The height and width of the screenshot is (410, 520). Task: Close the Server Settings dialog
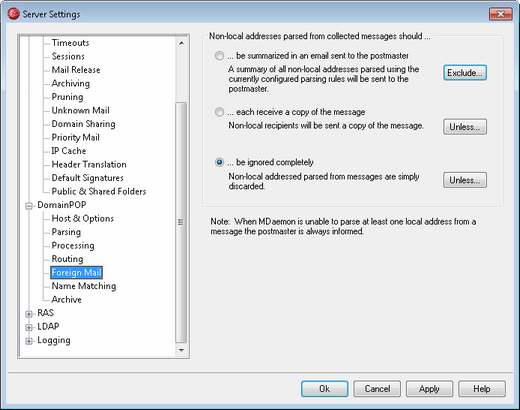tap(500, 14)
